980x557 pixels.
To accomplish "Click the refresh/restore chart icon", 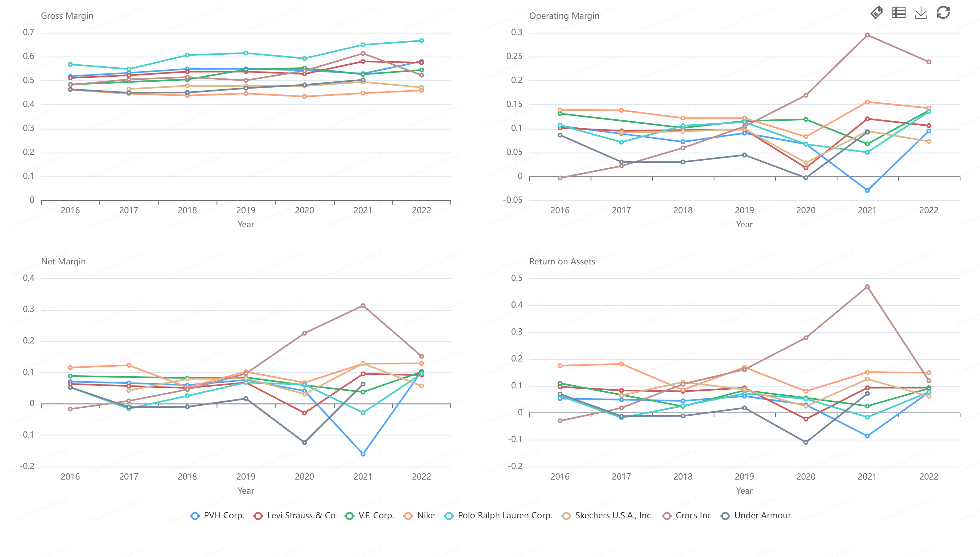I will 943,12.
